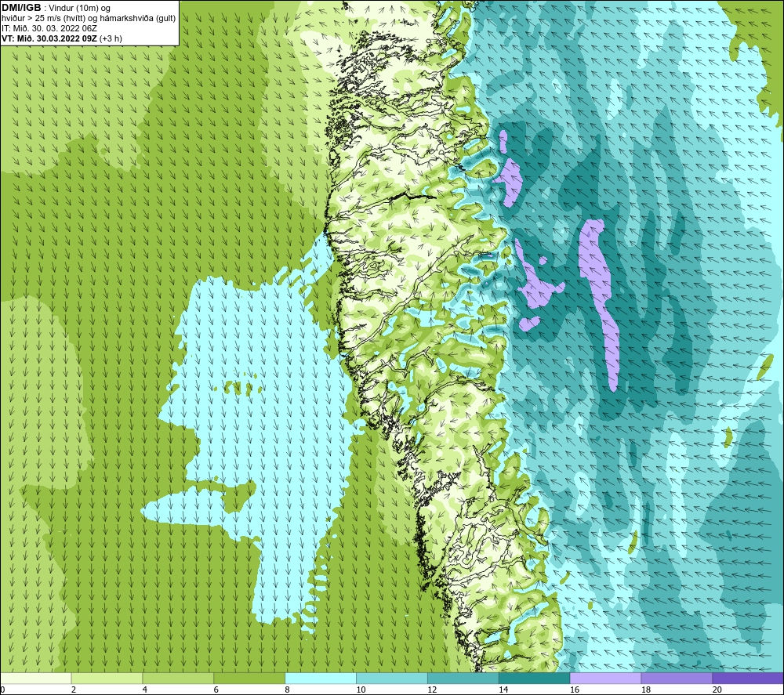Click the dark teal 14–16 m/s color swatch
The width and height of the screenshot is (784, 695).
click(535, 678)
